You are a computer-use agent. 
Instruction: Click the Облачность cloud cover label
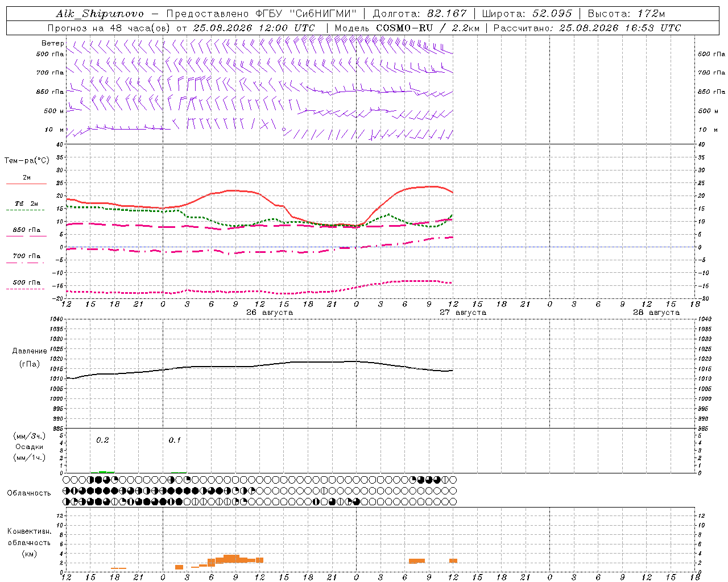point(29,493)
